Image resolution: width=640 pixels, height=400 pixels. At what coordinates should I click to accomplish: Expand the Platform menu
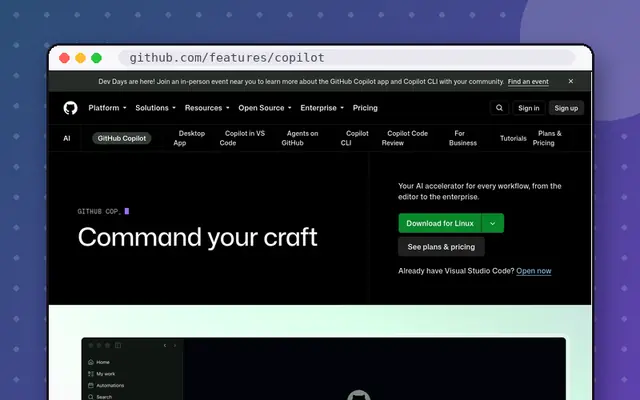[x=107, y=108]
